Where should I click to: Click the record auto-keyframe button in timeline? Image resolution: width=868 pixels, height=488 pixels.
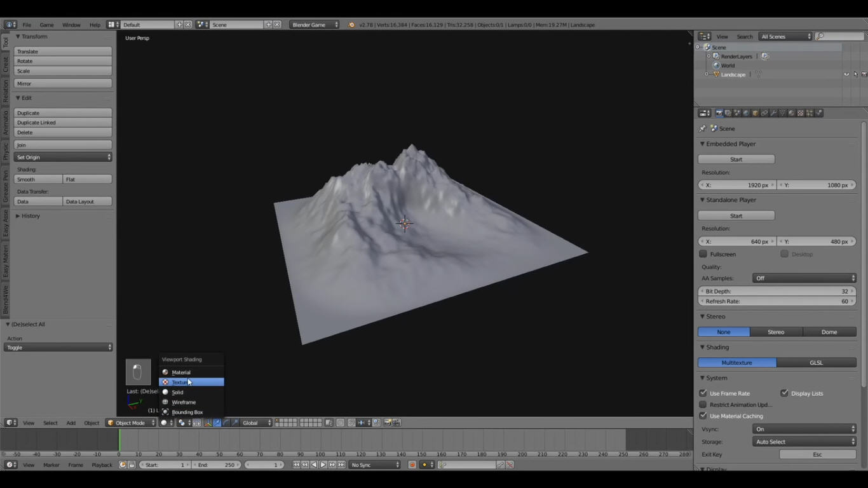click(412, 465)
